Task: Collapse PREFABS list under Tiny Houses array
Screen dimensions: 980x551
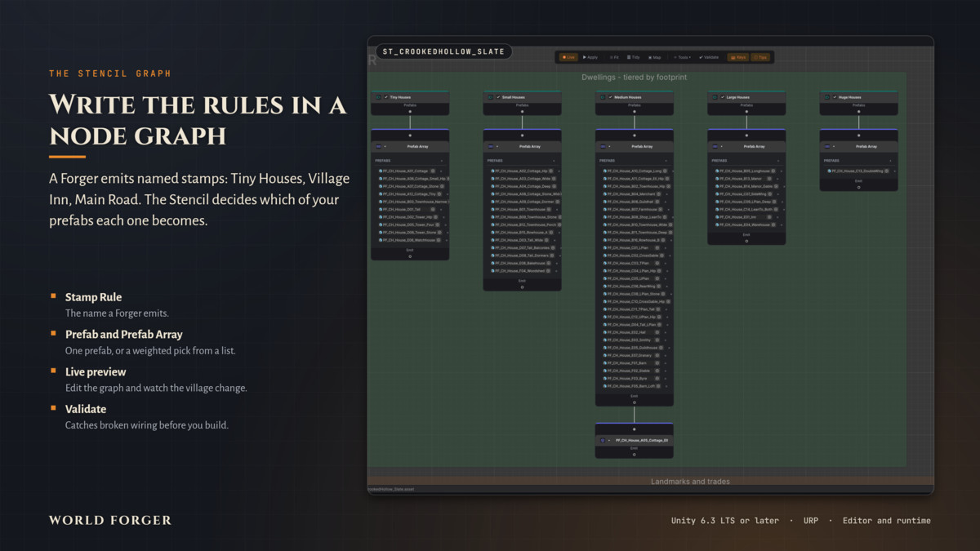Action: (x=442, y=161)
